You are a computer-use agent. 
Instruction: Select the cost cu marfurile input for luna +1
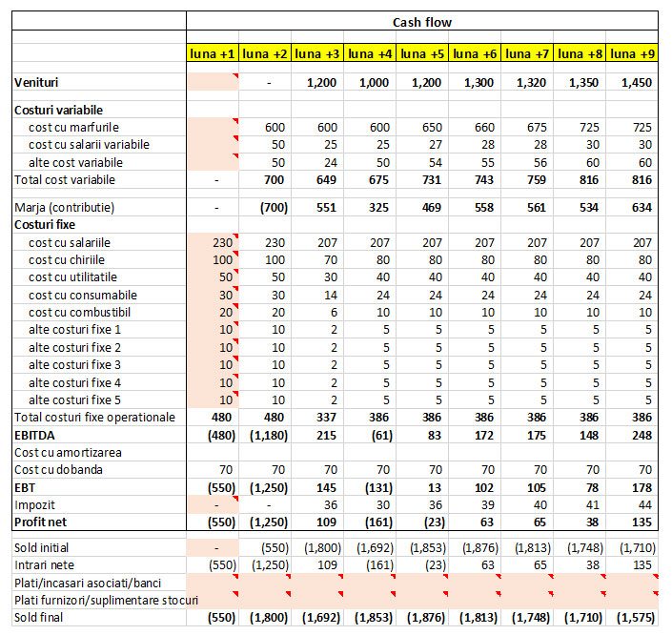click(212, 128)
